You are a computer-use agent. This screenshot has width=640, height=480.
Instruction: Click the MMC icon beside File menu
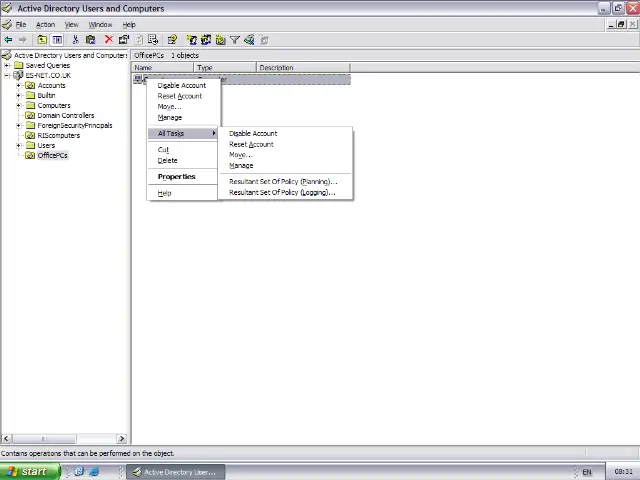tap(7, 24)
